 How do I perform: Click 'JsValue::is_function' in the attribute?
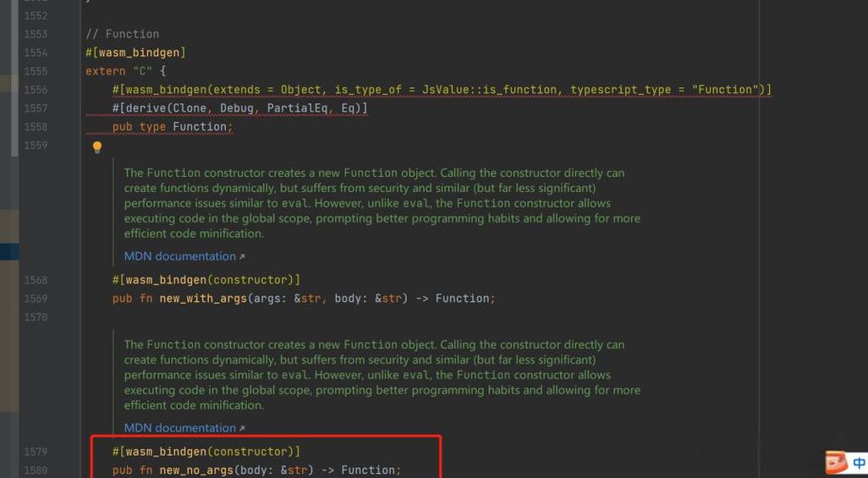(x=489, y=90)
